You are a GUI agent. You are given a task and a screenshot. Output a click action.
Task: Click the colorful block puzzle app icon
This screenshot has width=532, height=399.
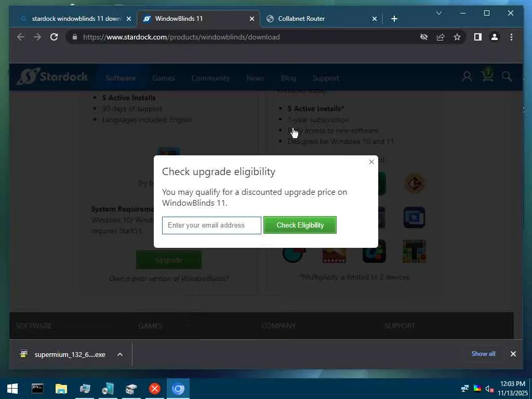tap(414, 251)
